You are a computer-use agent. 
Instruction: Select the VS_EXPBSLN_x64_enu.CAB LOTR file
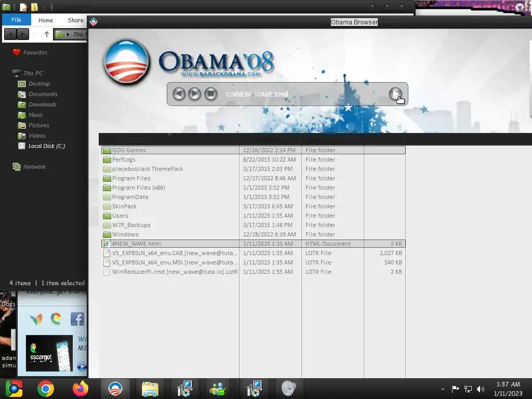(x=253, y=253)
